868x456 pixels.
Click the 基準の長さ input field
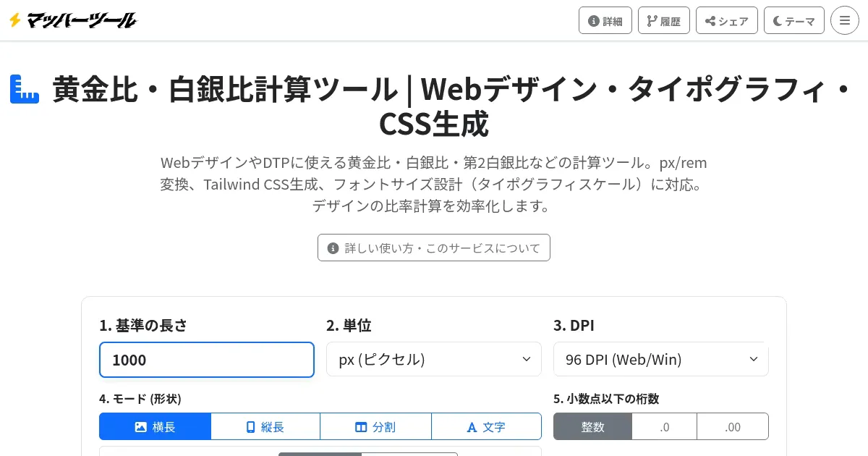(207, 360)
